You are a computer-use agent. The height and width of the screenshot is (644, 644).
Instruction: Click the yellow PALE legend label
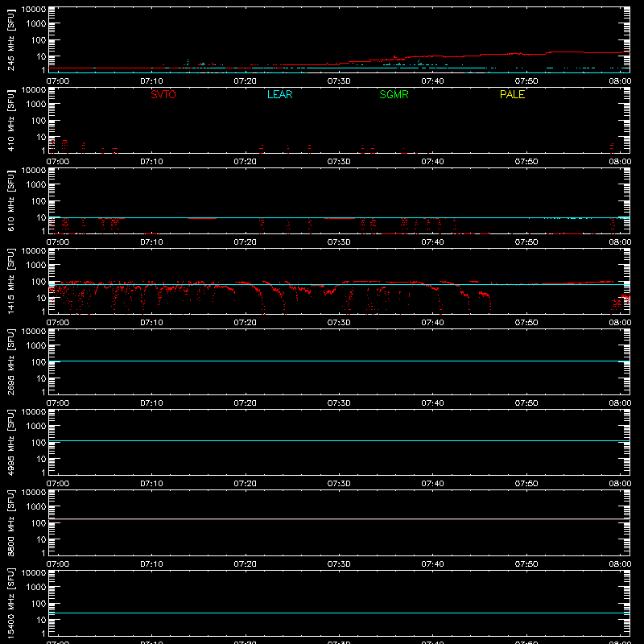(x=512, y=94)
